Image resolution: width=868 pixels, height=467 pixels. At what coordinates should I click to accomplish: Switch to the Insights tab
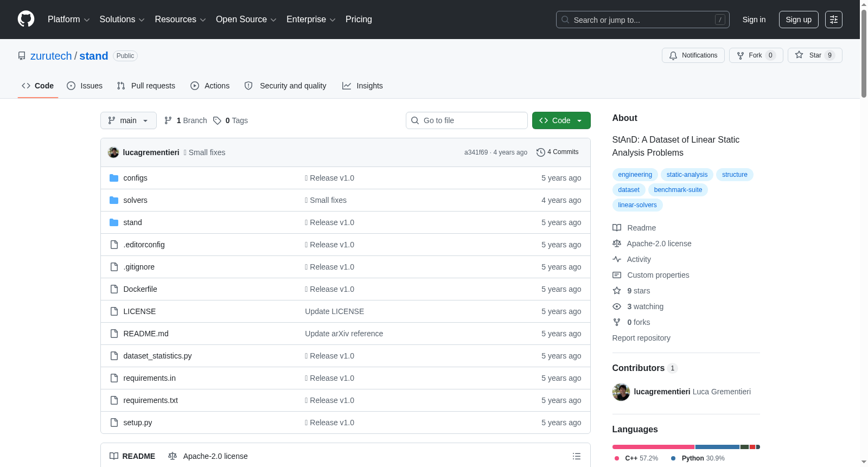point(362,86)
